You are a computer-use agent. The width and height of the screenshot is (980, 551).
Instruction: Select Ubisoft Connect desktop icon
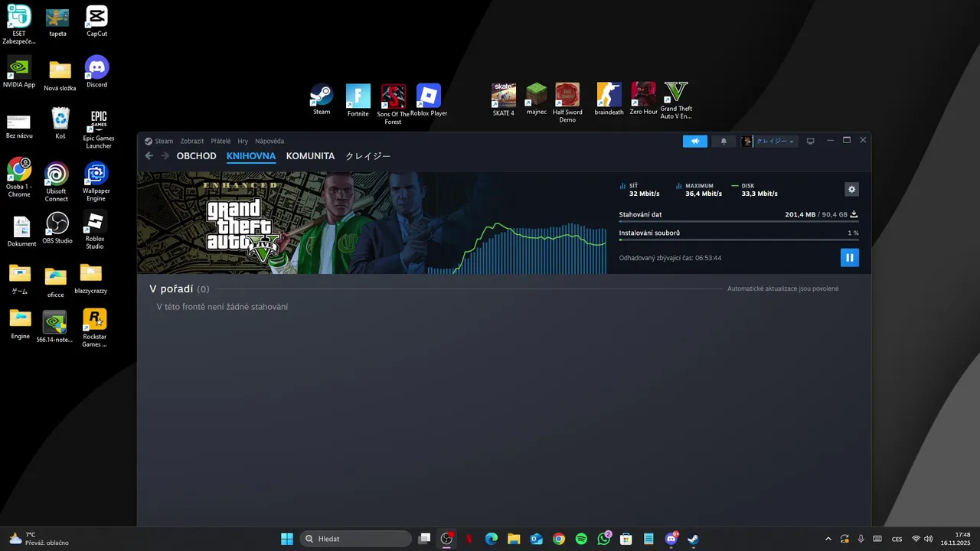point(57,182)
